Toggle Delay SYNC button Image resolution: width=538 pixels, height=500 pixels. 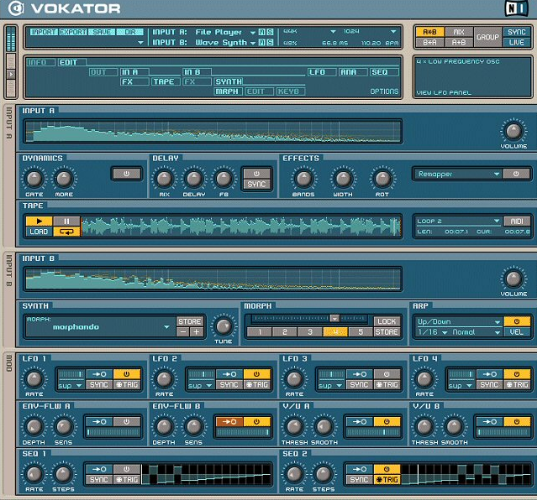[x=257, y=184]
